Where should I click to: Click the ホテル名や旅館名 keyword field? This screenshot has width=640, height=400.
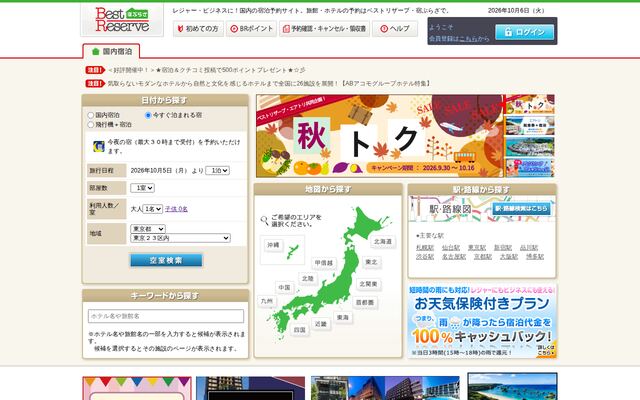tap(166, 316)
